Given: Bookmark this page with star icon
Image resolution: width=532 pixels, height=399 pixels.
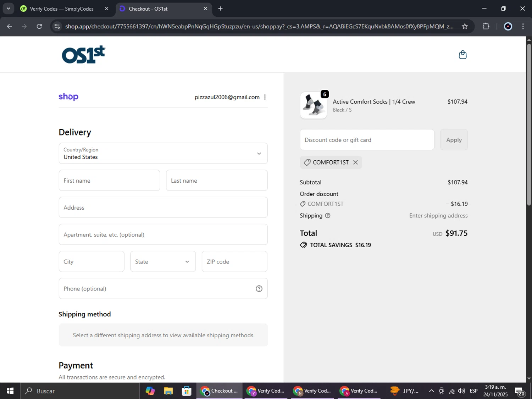Looking at the screenshot, I should coord(465,26).
